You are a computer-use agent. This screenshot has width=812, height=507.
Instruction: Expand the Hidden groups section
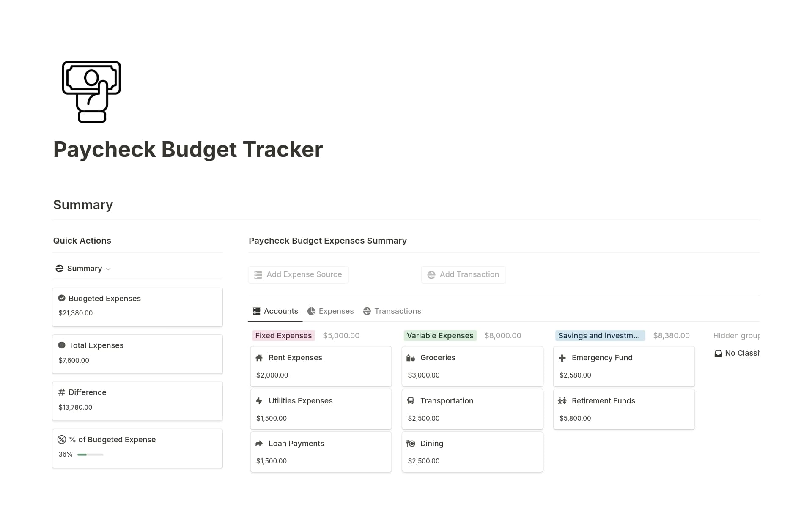[x=736, y=335]
